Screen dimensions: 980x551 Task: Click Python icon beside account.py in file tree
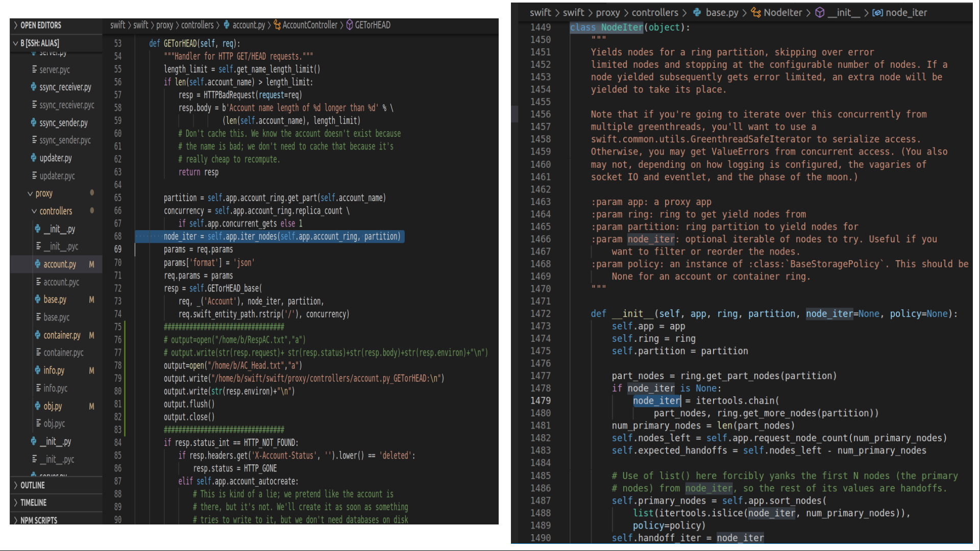[x=37, y=264]
